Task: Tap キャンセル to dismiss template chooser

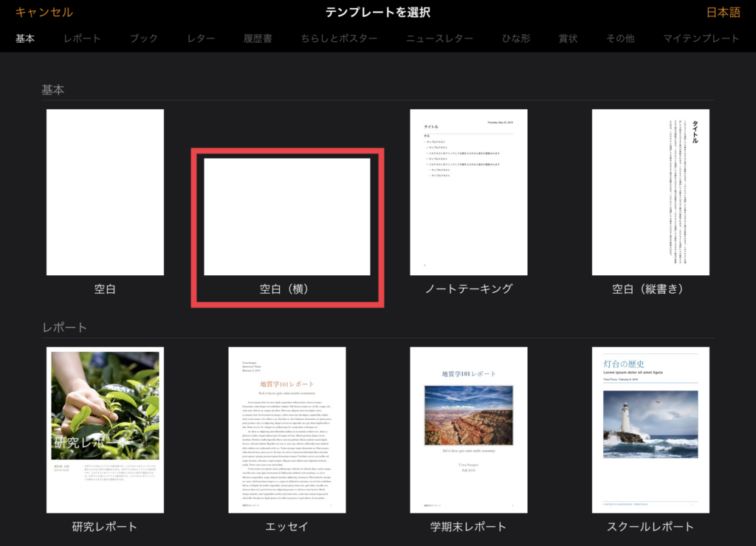Action: point(44,13)
